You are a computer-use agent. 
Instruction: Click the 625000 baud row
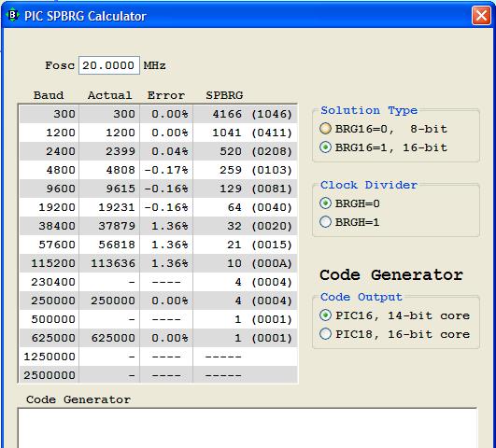pyautogui.click(x=158, y=338)
